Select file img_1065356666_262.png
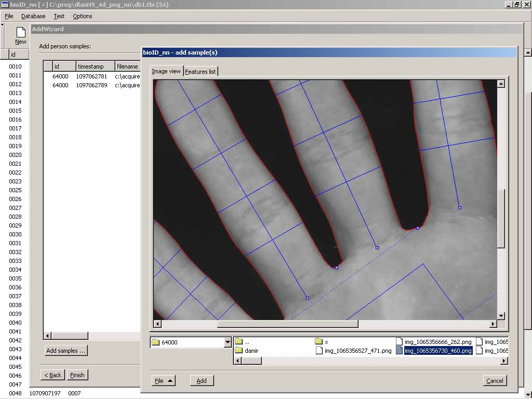Screen dimensions: 532x399 [x=437, y=342]
